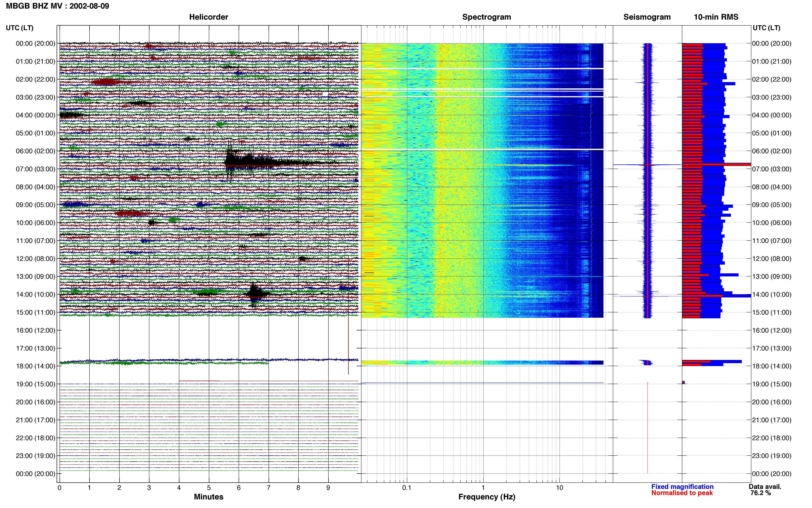Click the right 18:00 (14:00) time label
The height and width of the screenshot is (508, 812).
pyautogui.click(x=771, y=366)
